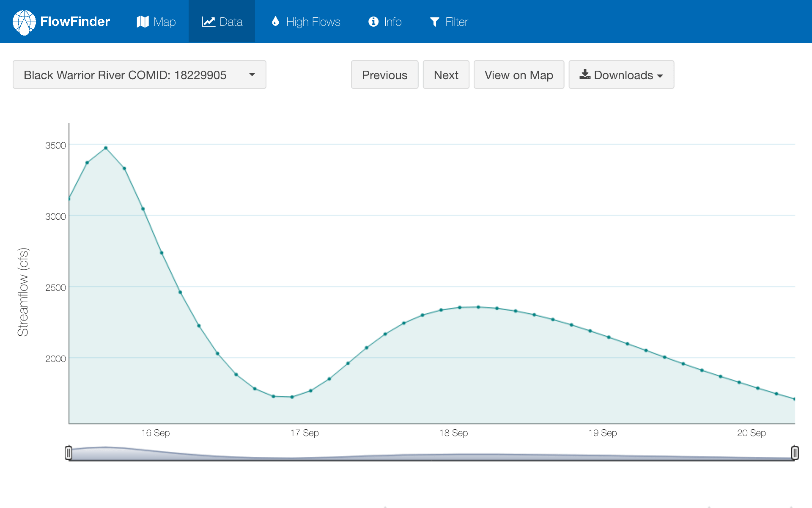The width and height of the screenshot is (812, 508).
Task: Click the 19 Sep axis label
Action: pyautogui.click(x=603, y=433)
